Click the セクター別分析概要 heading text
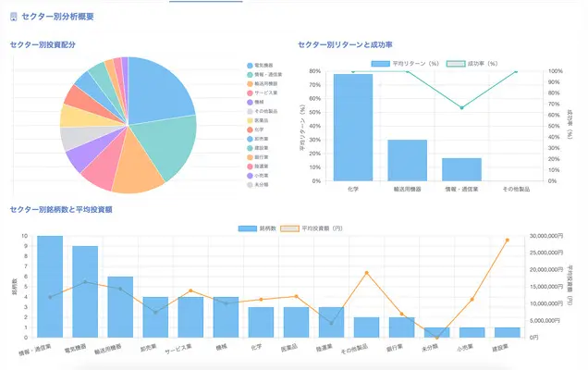Screen dimensions: 588x370 57,17
